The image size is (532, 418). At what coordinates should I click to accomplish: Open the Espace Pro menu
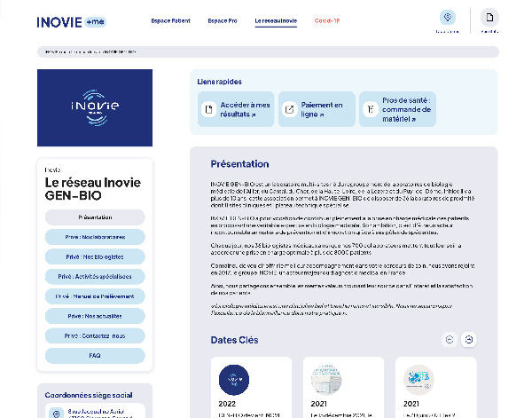coord(222,20)
